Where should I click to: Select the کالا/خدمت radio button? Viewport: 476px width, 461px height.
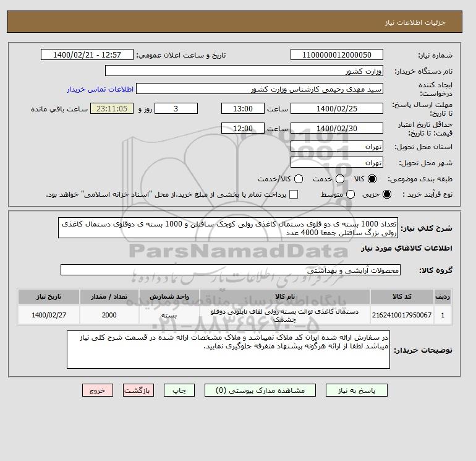click(x=299, y=179)
